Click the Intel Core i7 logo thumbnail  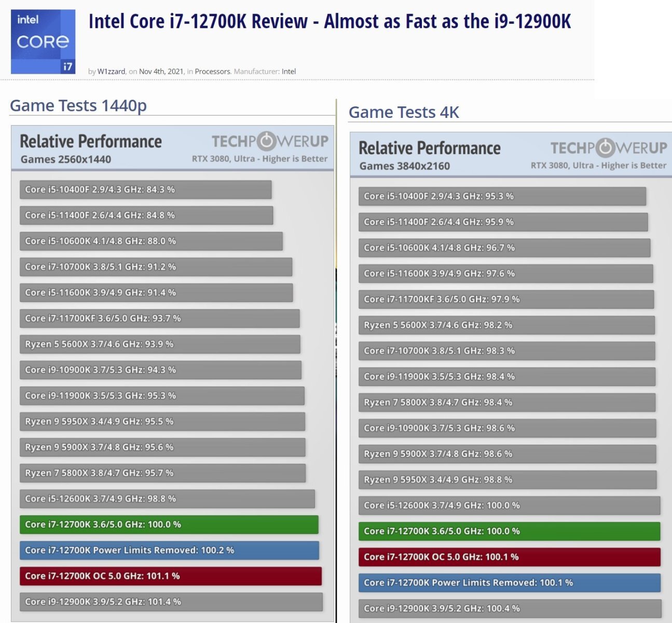click(x=43, y=42)
